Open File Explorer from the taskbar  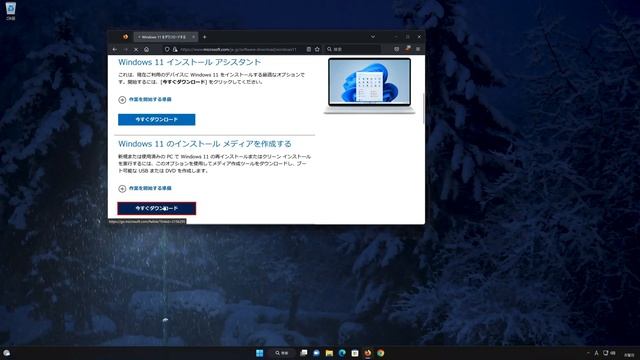[329, 353]
